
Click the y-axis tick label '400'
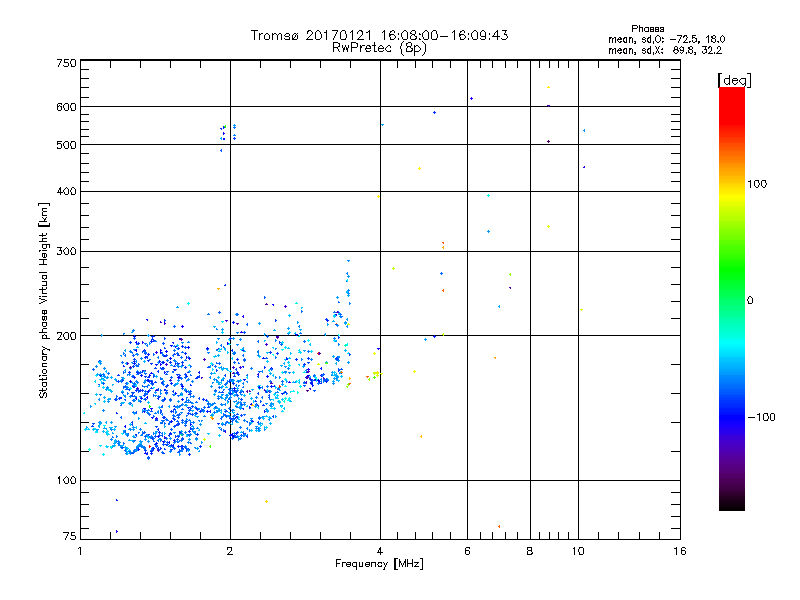click(66, 192)
